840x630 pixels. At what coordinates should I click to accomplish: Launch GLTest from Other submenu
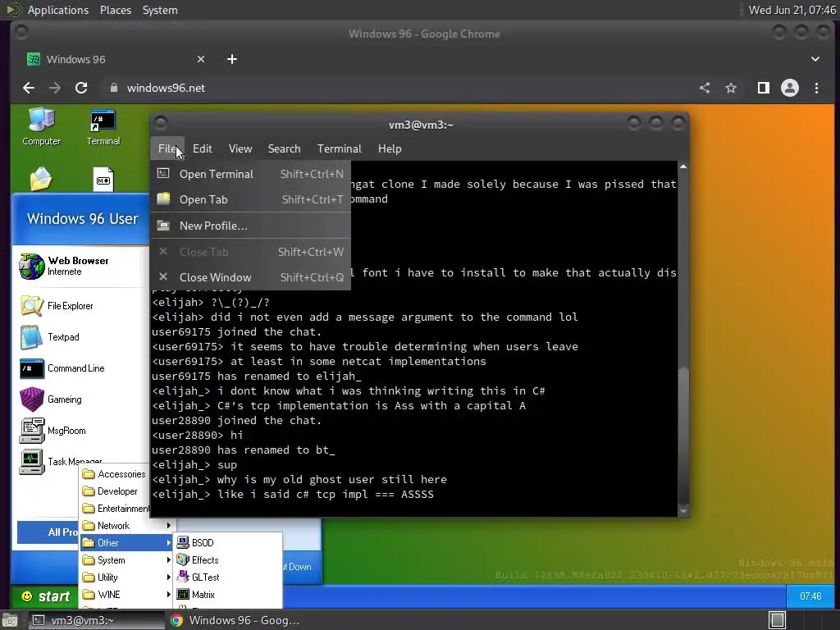(x=227, y=577)
